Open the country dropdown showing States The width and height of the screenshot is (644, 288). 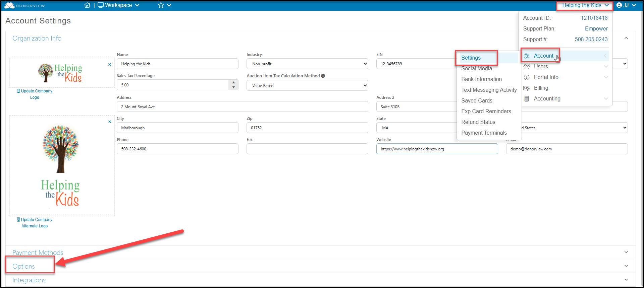(575, 128)
